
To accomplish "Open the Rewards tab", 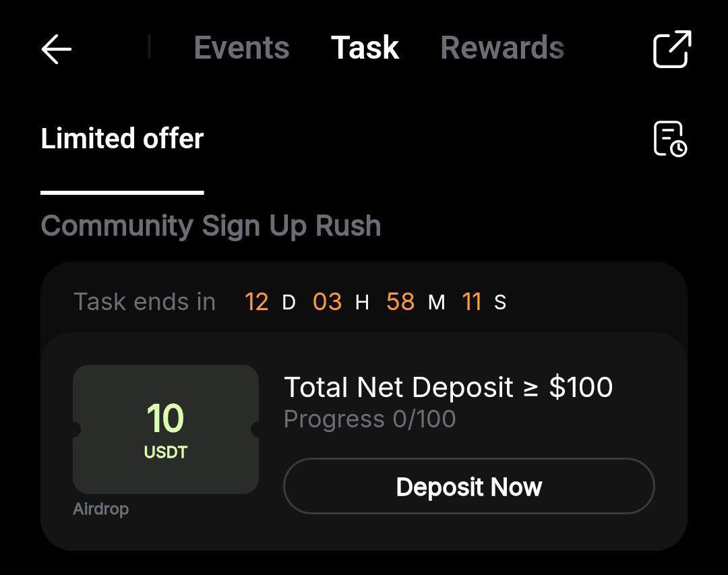I will point(502,49).
